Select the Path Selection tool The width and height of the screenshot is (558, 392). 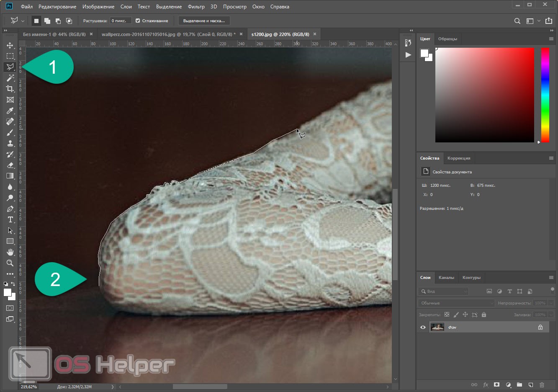(10, 230)
